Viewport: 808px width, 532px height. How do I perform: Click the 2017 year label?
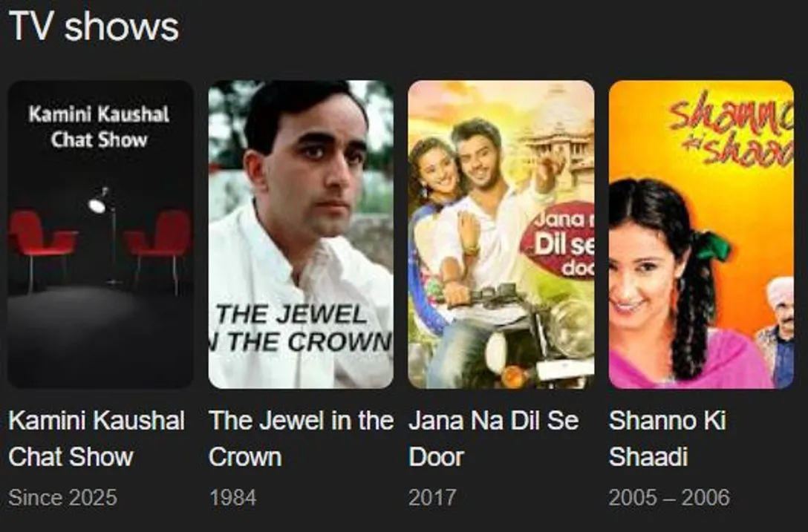[431, 497]
